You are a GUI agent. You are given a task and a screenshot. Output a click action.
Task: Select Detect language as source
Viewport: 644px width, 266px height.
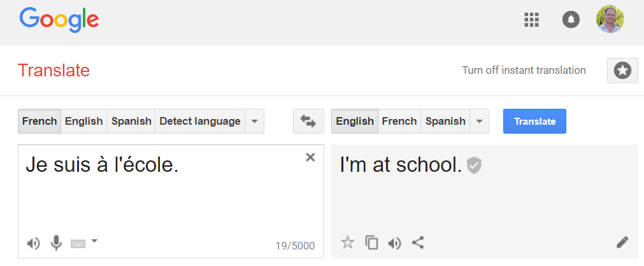200,121
